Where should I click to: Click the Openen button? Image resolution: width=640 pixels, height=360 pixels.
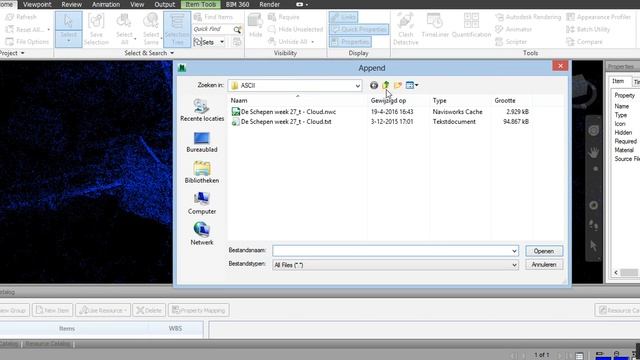point(544,251)
